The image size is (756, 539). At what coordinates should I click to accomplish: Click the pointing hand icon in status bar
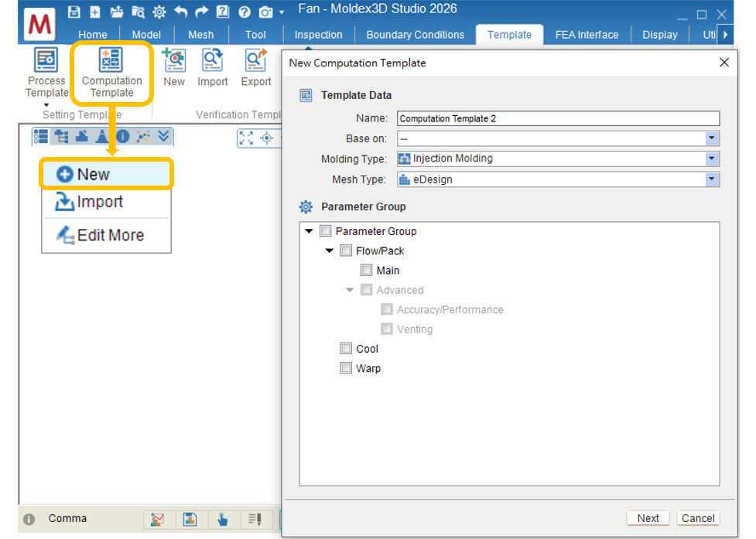222,519
